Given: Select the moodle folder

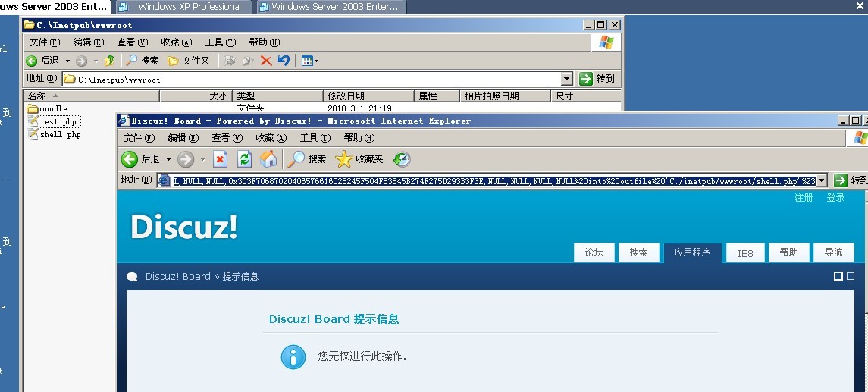Looking at the screenshot, I should 47,108.
